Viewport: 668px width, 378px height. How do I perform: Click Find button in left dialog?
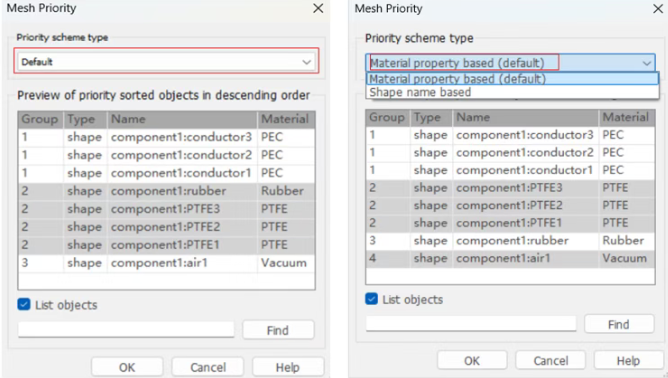(278, 330)
